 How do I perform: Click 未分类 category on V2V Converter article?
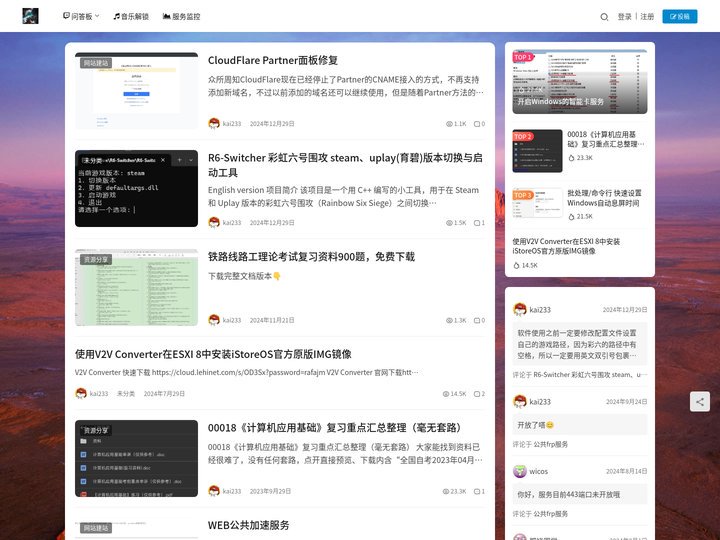coord(126,394)
